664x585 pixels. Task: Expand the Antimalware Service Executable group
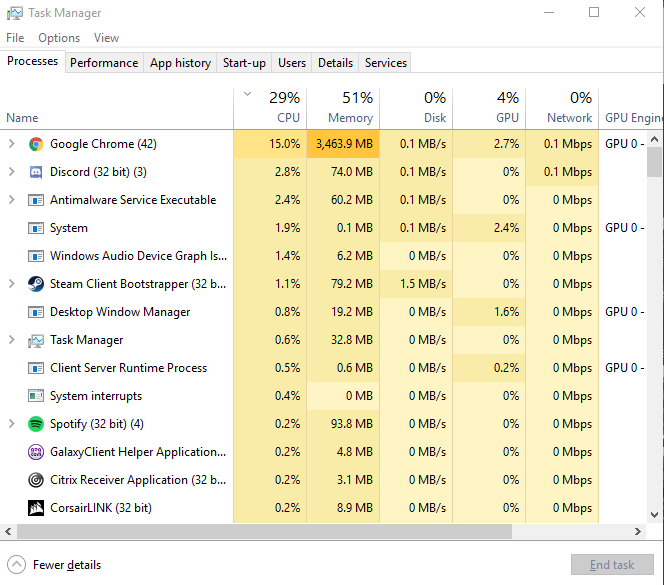pos(12,200)
